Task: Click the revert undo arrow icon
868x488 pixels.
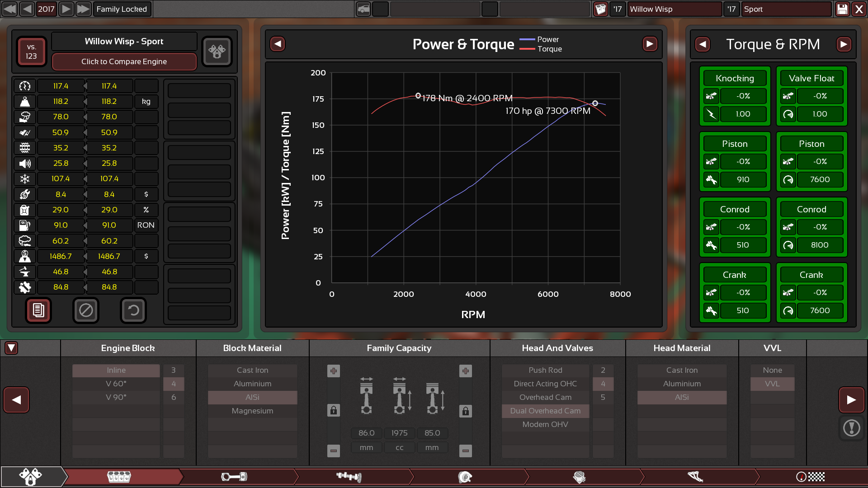Action: [x=133, y=310]
